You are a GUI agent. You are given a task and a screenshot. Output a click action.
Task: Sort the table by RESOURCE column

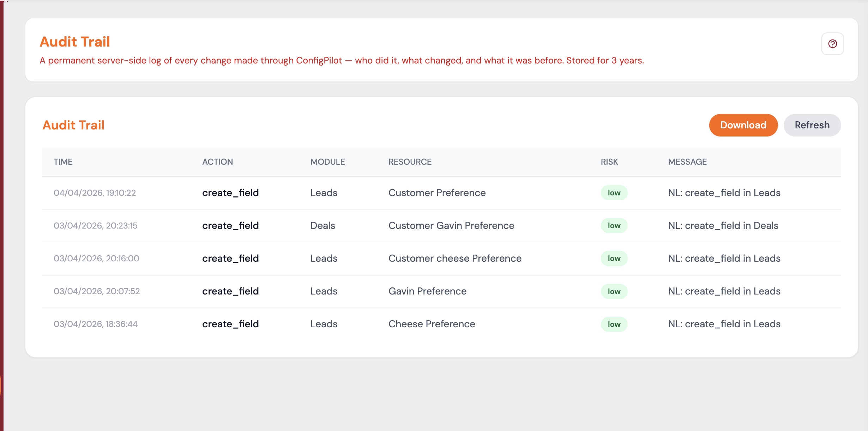410,162
